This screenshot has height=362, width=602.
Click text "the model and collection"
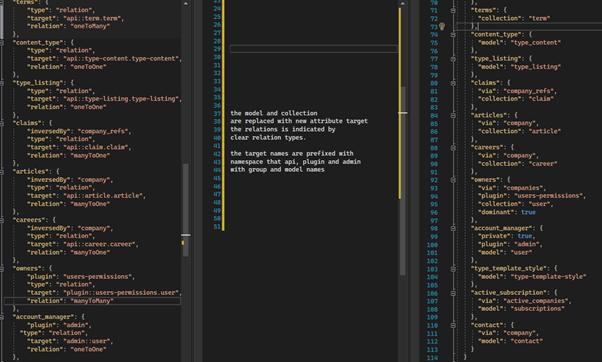point(274,113)
